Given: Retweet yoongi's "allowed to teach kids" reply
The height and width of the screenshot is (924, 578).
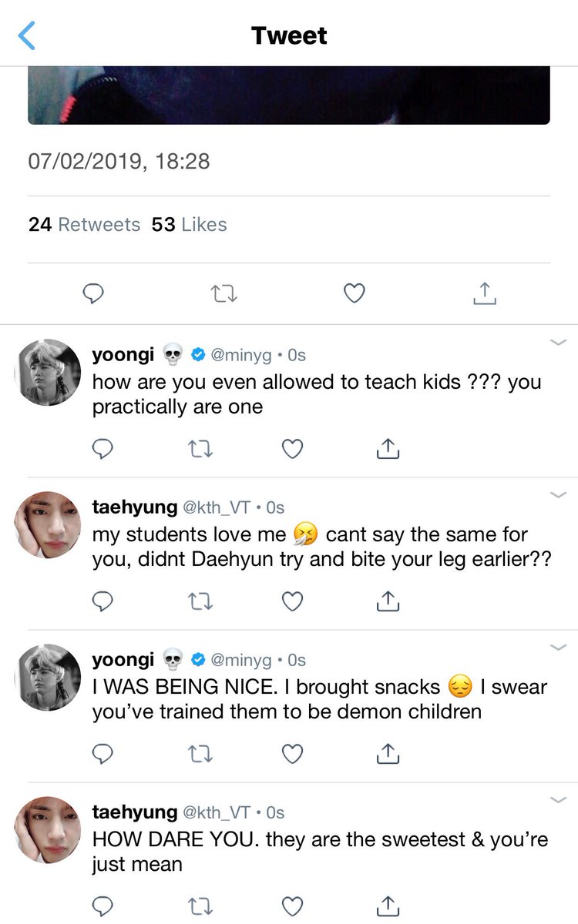Looking at the screenshot, I should [x=201, y=449].
